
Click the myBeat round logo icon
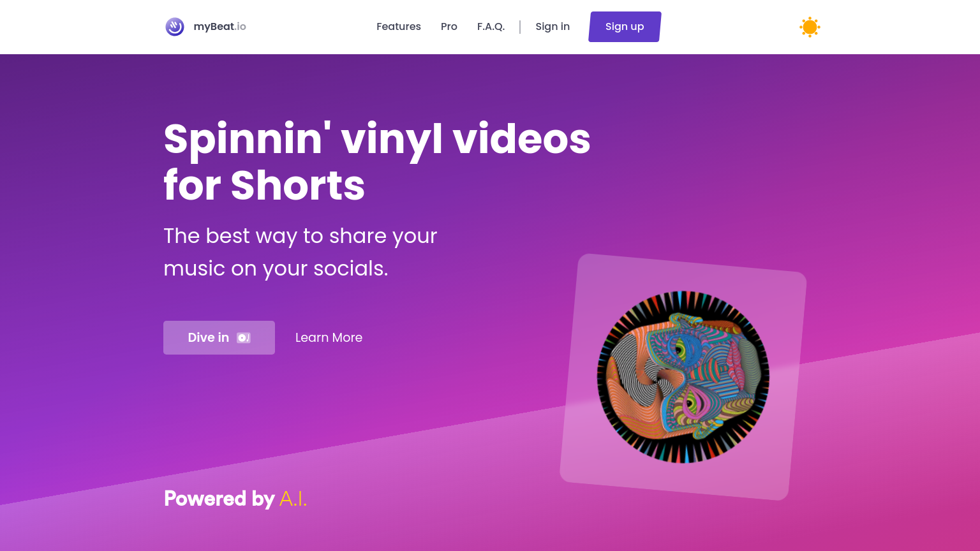coord(175,27)
